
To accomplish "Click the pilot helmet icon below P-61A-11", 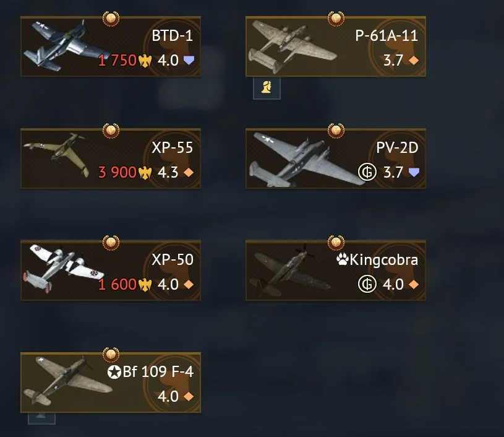I will tap(267, 88).
